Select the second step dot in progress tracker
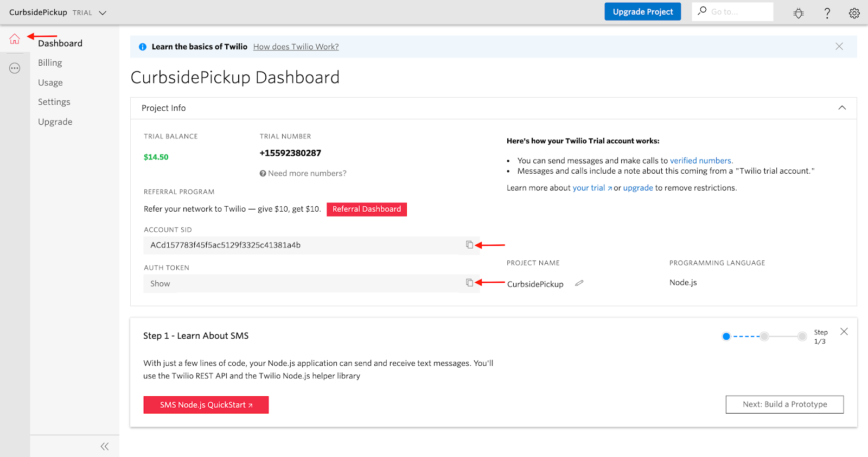This screenshot has width=868, height=457. pos(764,337)
